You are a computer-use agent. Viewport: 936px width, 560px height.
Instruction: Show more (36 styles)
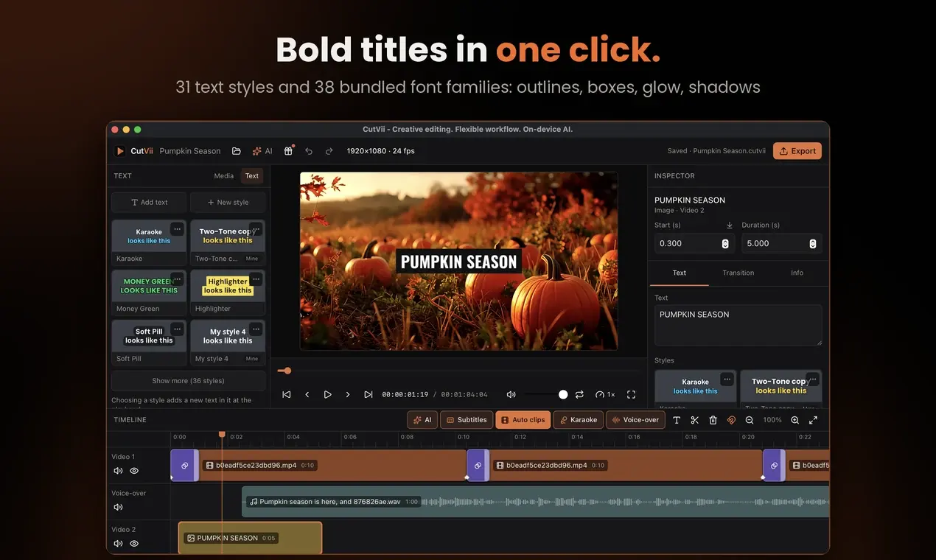coord(189,381)
